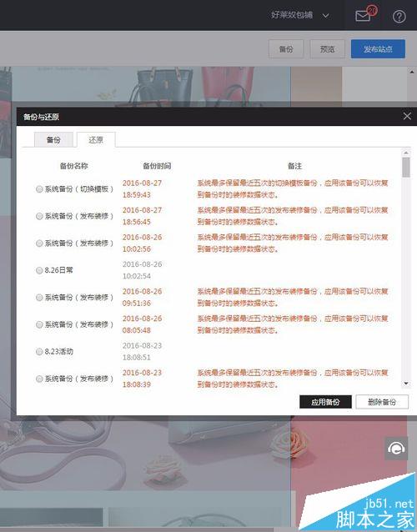Viewport: 417px width, 532px height.
Task: Click the customer service headset icon
Action: pyautogui.click(x=396, y=449)
